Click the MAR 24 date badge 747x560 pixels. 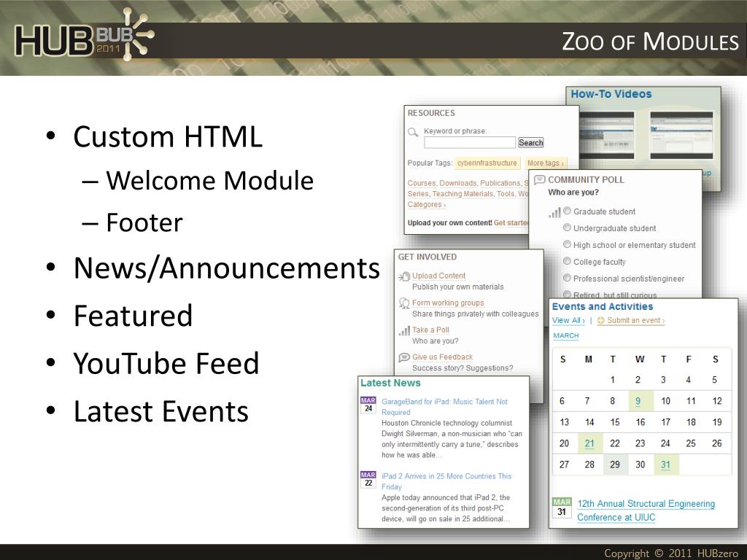click(368, 405)
